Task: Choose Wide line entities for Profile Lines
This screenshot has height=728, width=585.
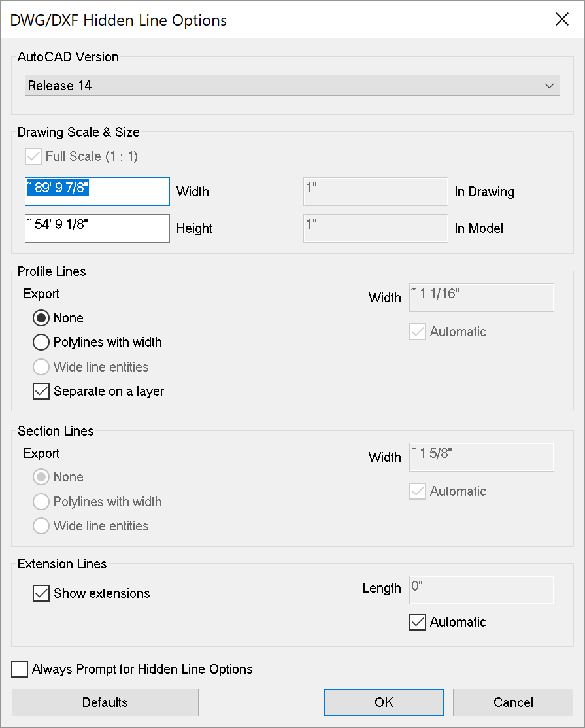Action: tap(41, 367)
